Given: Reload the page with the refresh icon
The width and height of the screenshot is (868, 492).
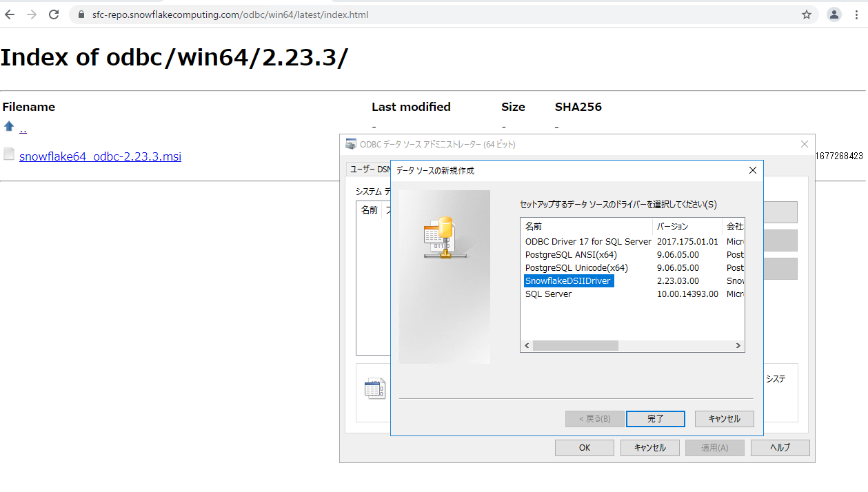Looking at the screenshot, I should click(x=54, y=14).
